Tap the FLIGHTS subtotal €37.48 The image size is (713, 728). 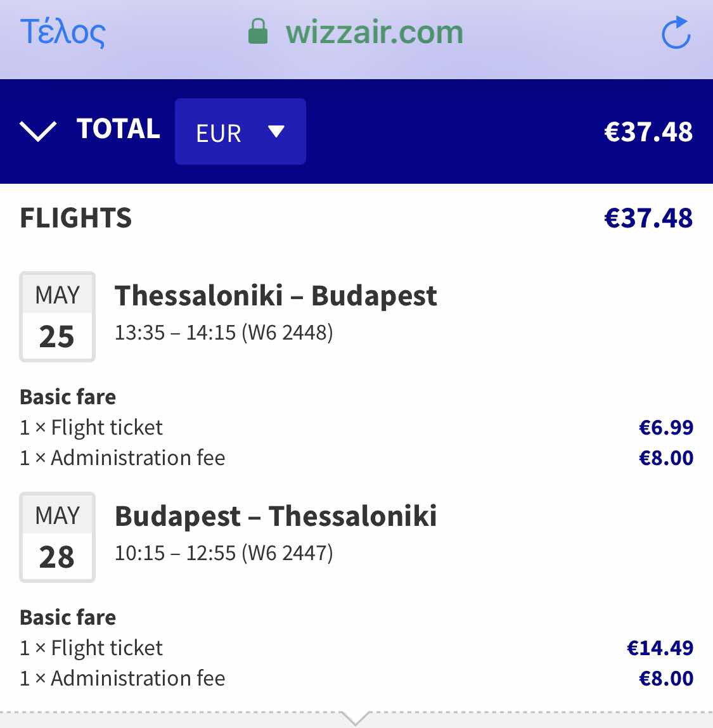point(648,218)
